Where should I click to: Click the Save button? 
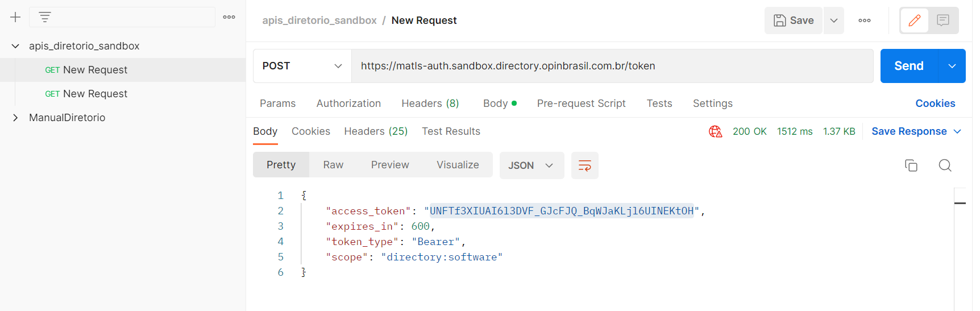point(793,20)
